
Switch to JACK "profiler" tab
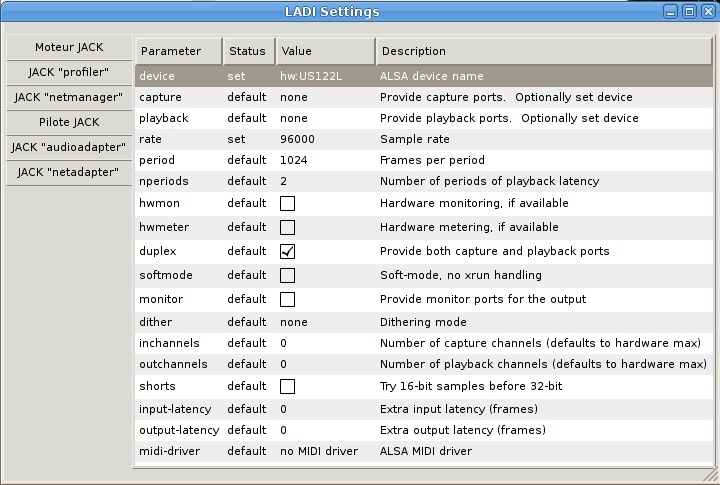[x=69, y=72]
